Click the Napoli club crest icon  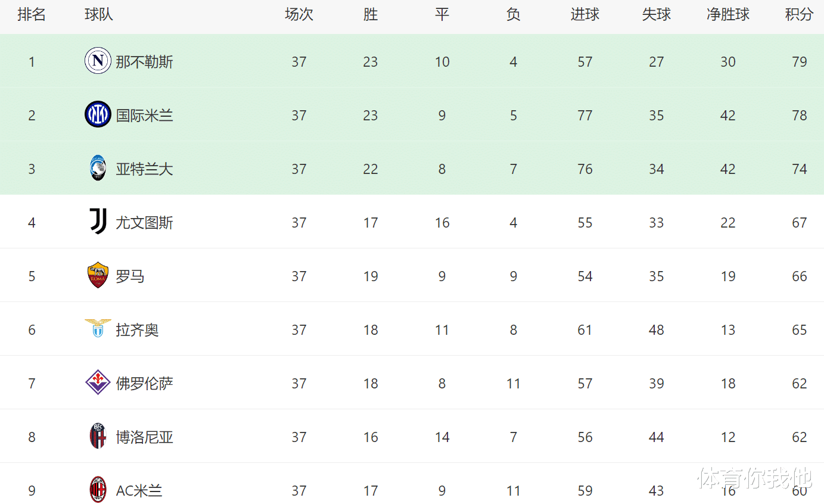pos(98,61)
